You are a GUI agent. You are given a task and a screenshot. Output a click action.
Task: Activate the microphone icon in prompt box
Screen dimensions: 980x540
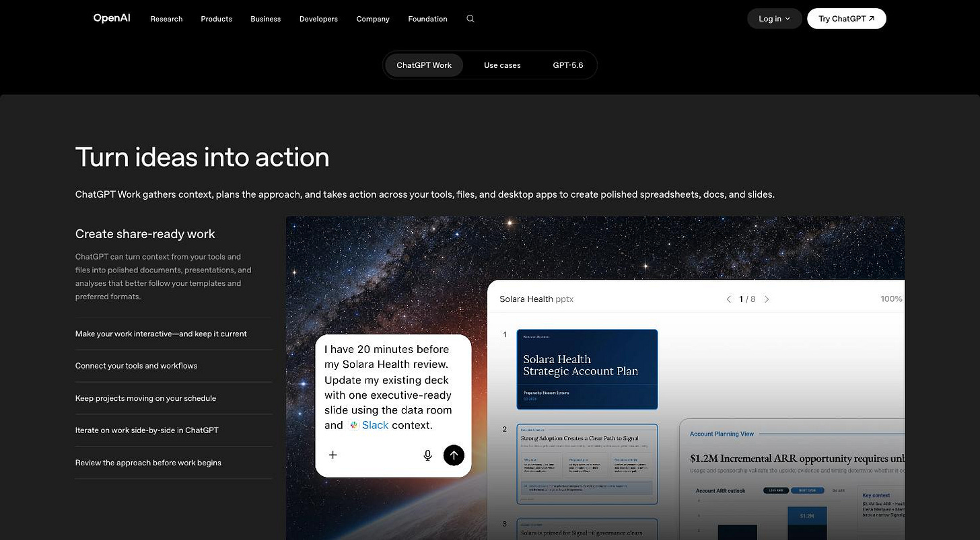427,455
